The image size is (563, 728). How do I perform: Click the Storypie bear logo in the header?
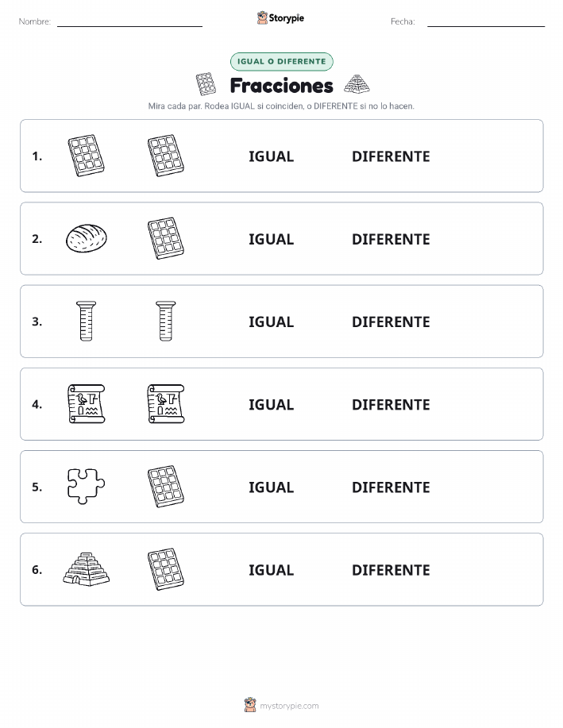[262, 18]
